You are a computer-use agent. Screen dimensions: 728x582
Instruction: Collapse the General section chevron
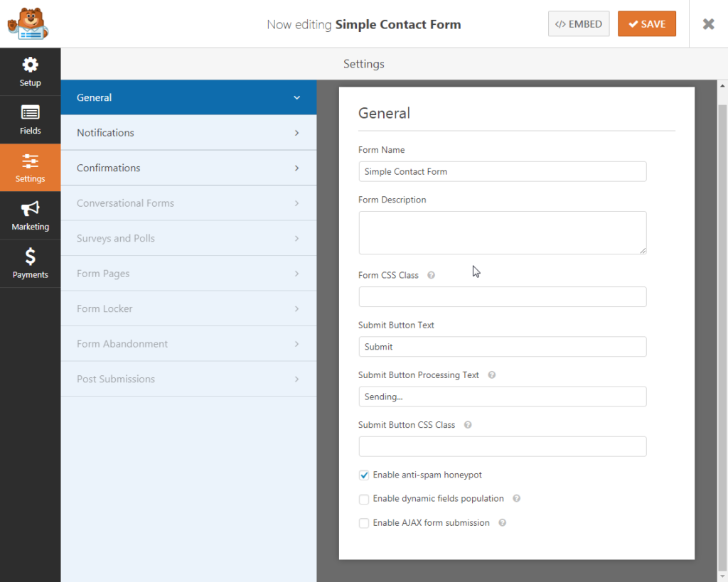coord(296,98)
